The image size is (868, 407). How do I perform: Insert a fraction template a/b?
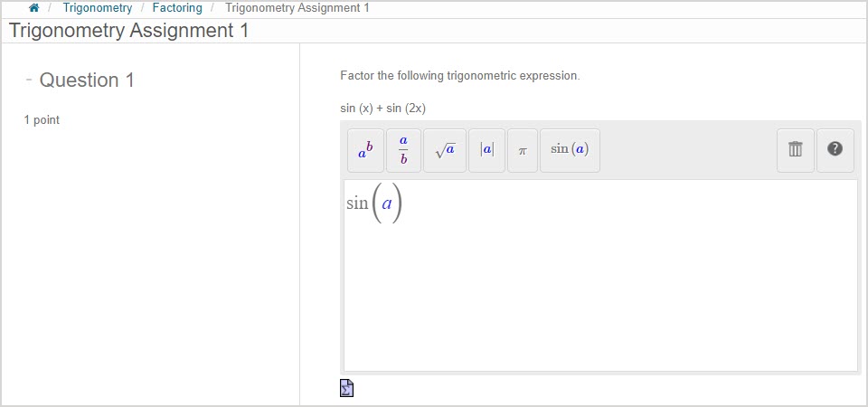coord(403,150)
